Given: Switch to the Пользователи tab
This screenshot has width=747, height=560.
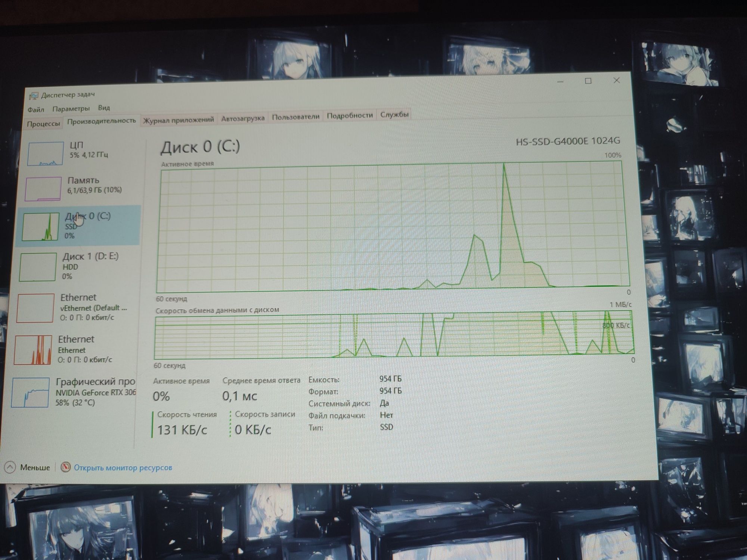Looking at the screenshot, I should [295, 117].
